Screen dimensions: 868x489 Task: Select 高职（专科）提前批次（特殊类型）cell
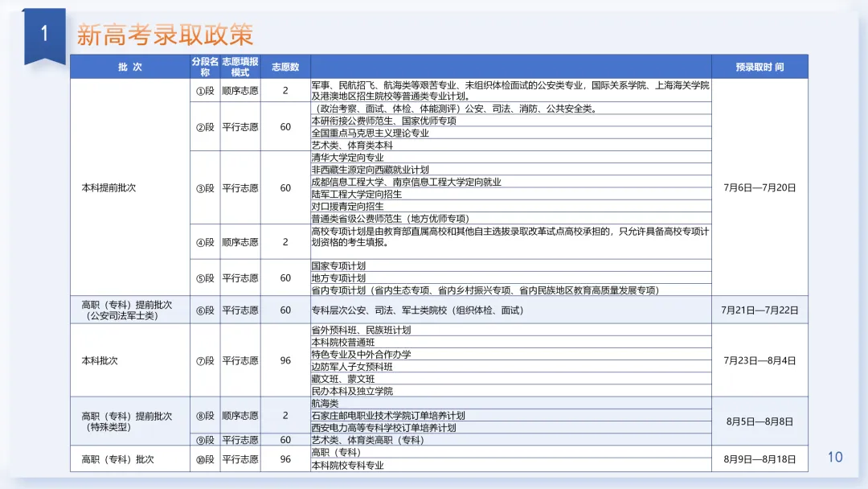(x=130, y=421)
